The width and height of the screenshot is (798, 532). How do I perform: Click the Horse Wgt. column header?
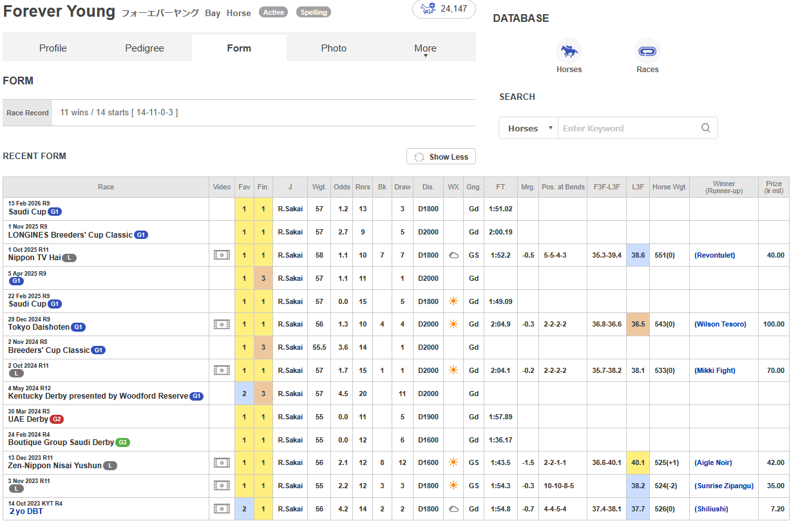(669, 187)
